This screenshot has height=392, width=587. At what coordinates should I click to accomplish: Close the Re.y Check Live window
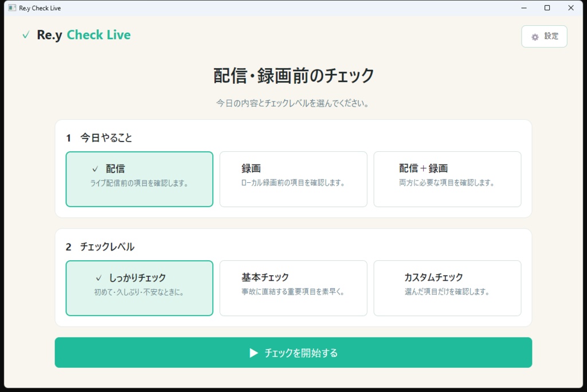click(570, 8)
